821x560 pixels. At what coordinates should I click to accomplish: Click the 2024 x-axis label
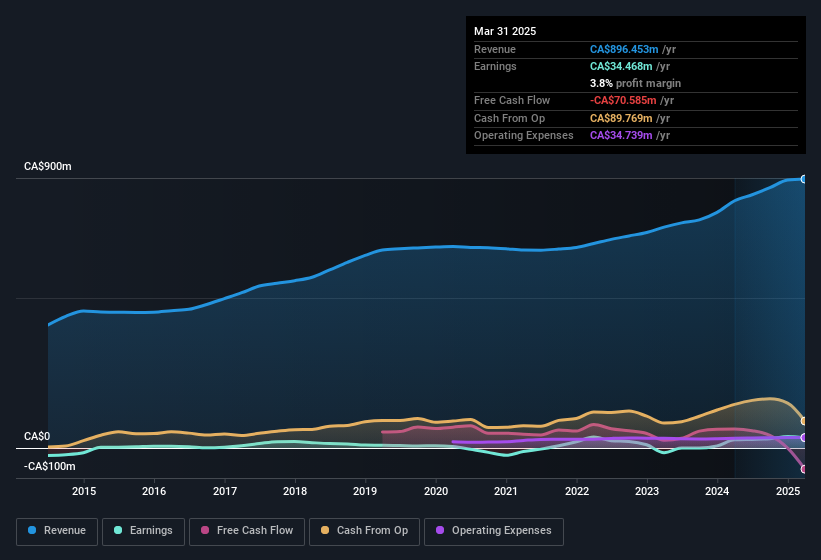coord(717,491)
